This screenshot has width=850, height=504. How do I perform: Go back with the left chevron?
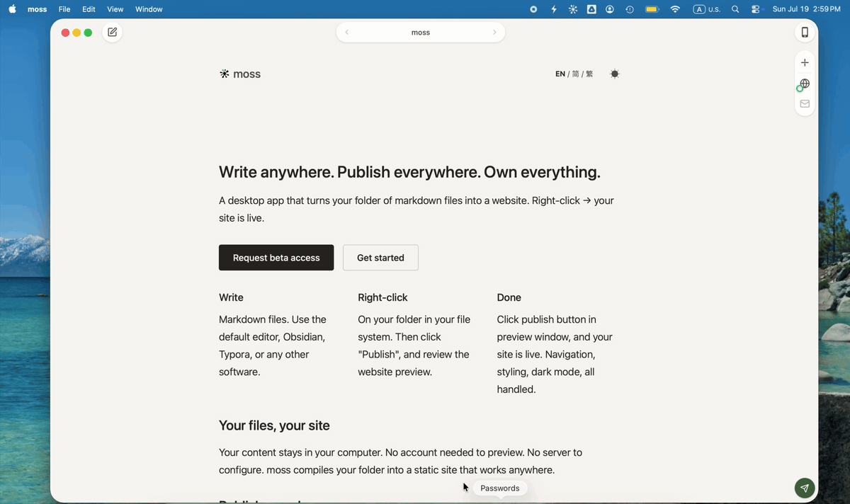click(x=346, y=33)
